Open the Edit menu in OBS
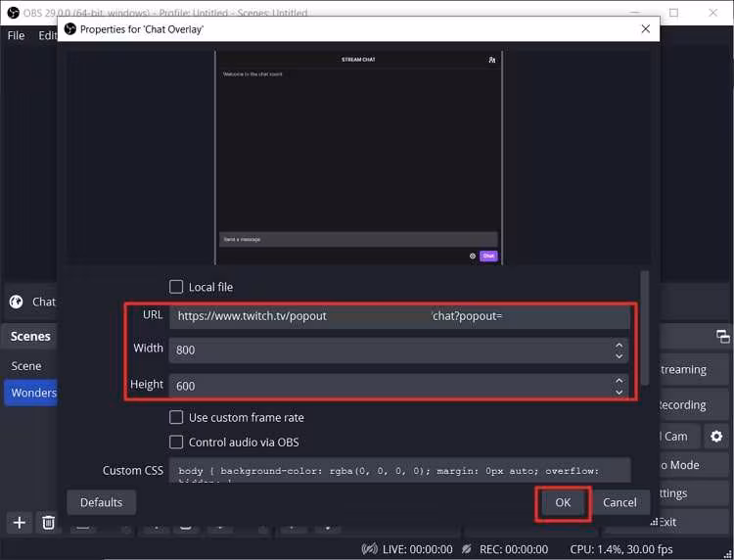The width and height of the screenshot is (734, 560). coord(47,35)
